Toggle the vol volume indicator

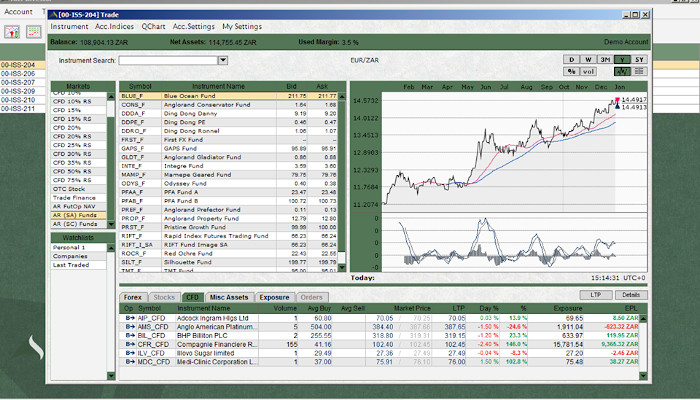click(590, 72)
